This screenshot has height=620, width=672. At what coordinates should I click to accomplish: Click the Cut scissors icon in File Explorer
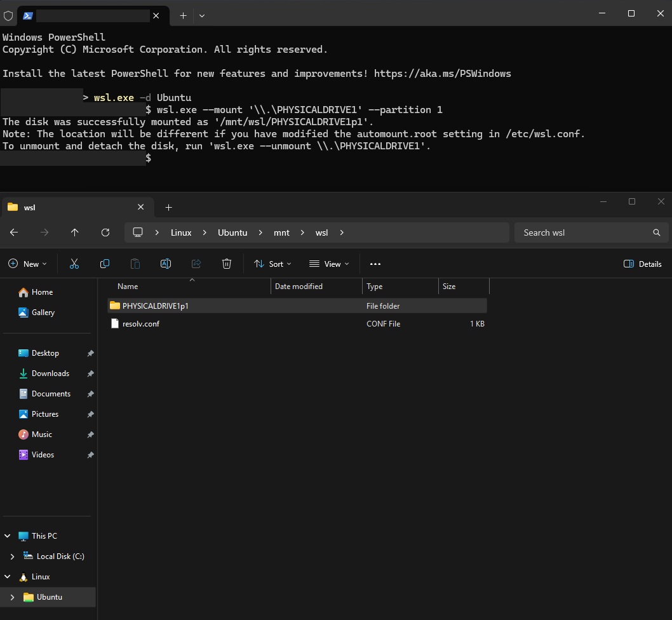coord(74,264)
